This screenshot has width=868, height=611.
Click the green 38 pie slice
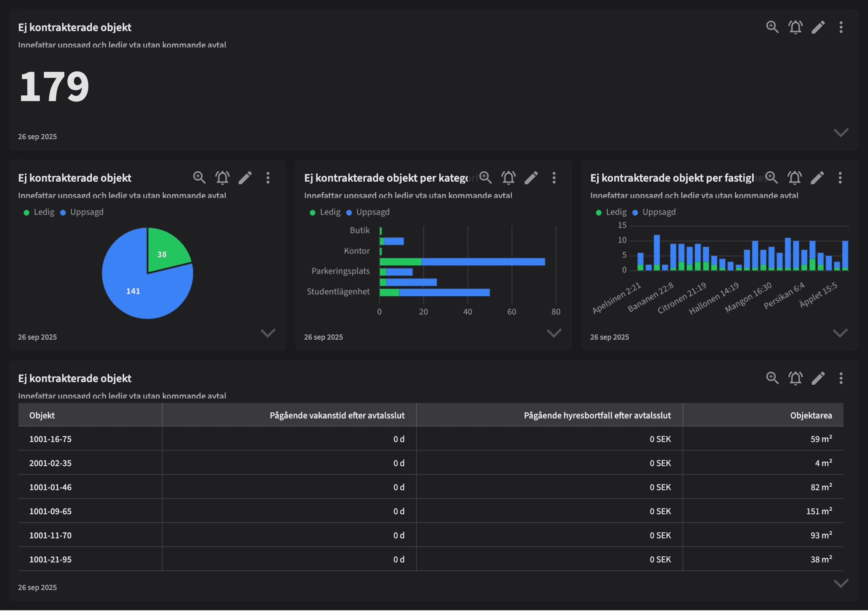tap(164, 252)
